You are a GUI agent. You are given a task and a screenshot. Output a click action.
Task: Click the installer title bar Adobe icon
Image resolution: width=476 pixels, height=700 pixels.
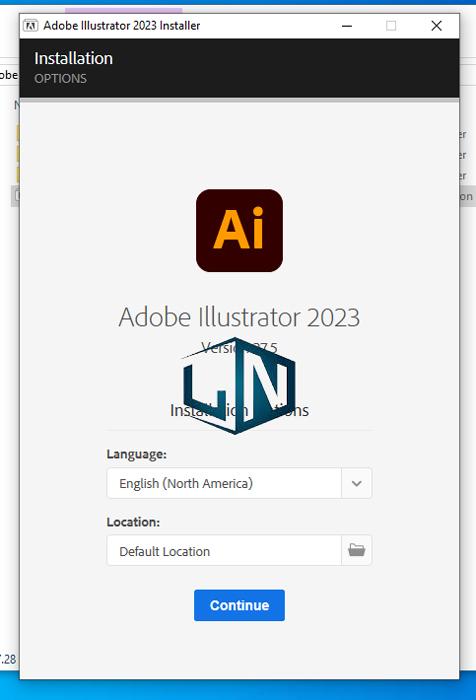pos(30,26)
